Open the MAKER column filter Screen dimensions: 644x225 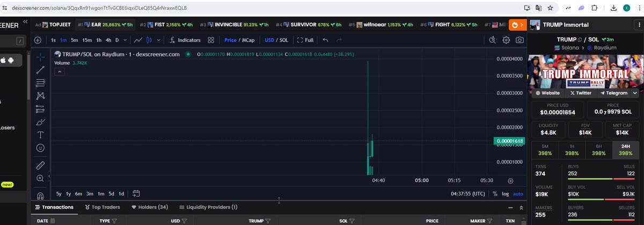[489, 221]
